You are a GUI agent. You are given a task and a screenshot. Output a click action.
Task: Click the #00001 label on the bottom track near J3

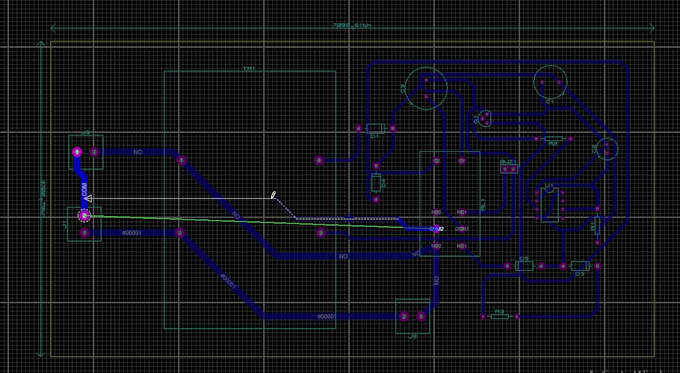(x=326, y=317)
